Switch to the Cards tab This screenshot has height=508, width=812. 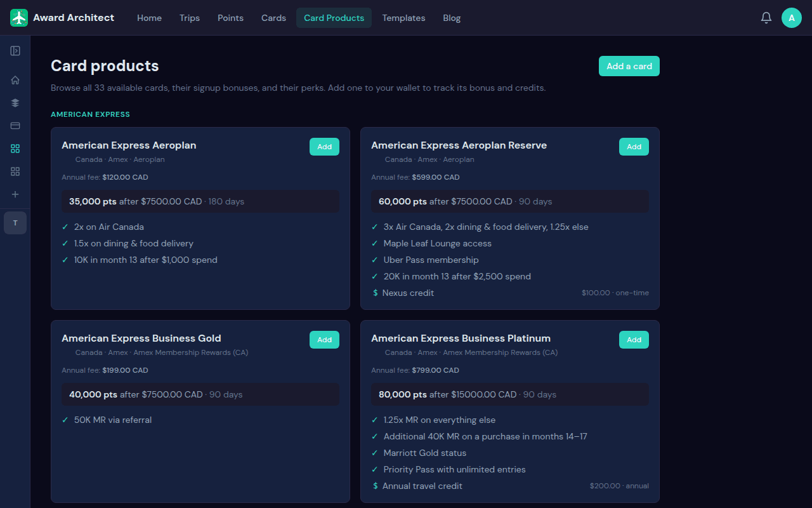273,18
